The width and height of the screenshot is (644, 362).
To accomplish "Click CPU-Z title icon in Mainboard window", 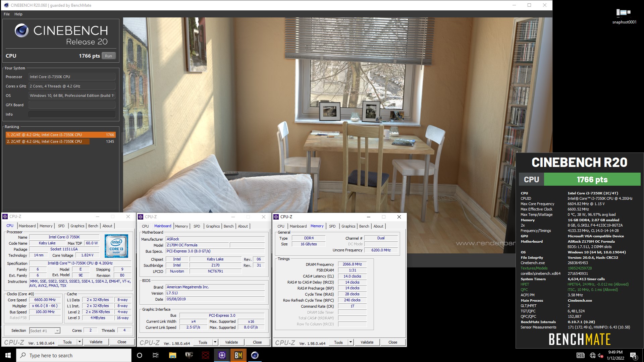I will (141, 217).
